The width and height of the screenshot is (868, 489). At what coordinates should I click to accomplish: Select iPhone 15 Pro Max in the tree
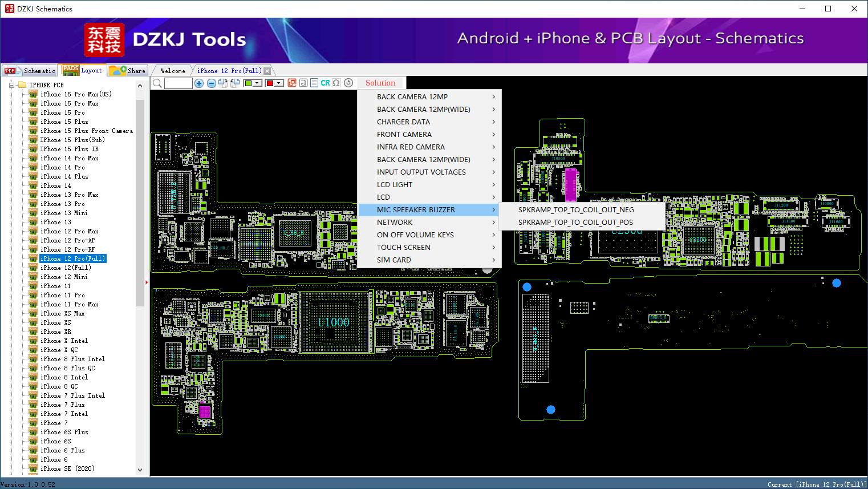click(70, 103)
